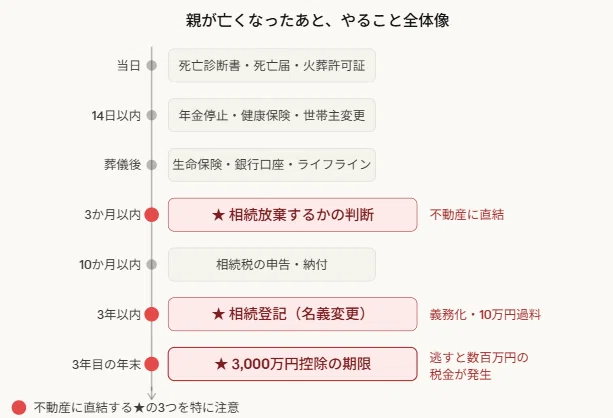The width and height of the screenshot is (613, 418).
Task: Click the red dot beside 3年目の年末
Action: [152, 364]
